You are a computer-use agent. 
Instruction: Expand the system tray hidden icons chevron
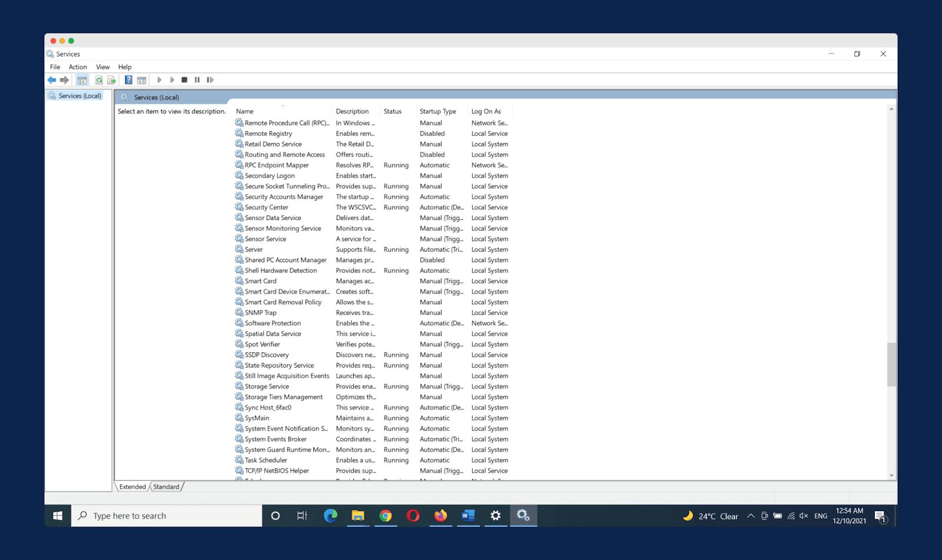[x=751, y=516]
